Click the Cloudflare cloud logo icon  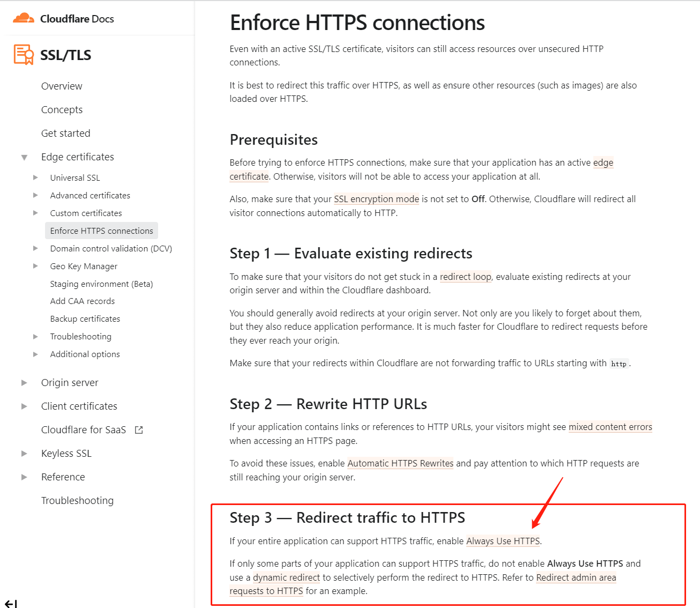coord(23,19)
